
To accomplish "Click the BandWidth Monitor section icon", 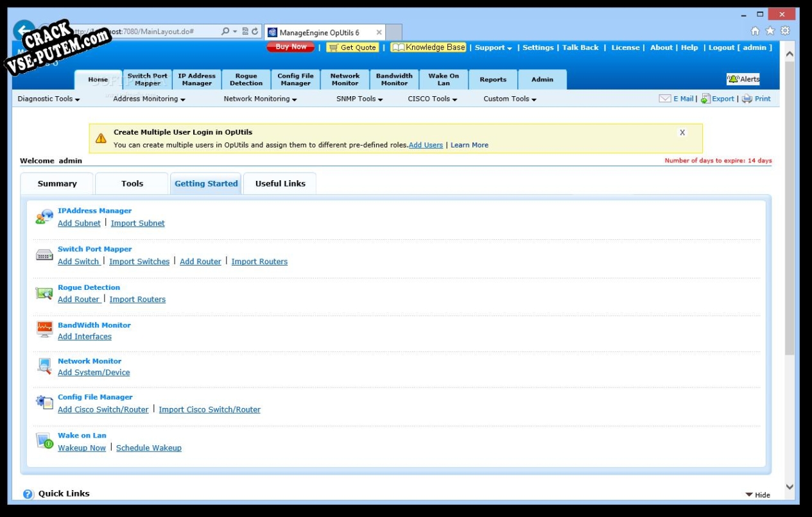I will click(44, 330).
